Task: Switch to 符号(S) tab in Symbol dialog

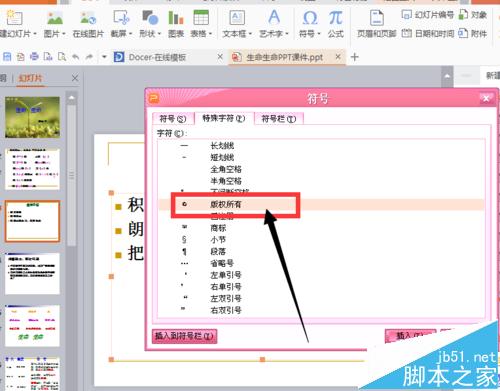Action: [x=172, y=119]
